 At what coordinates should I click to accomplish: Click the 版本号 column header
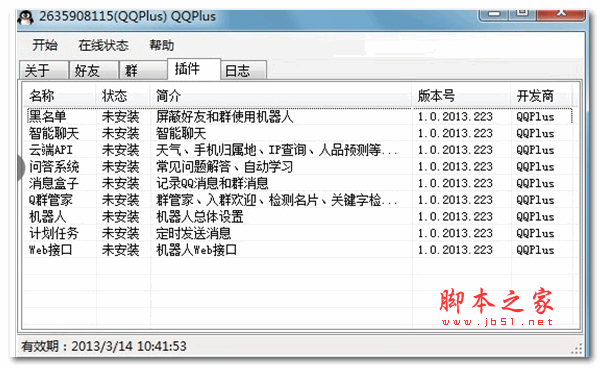coord(461,96)
